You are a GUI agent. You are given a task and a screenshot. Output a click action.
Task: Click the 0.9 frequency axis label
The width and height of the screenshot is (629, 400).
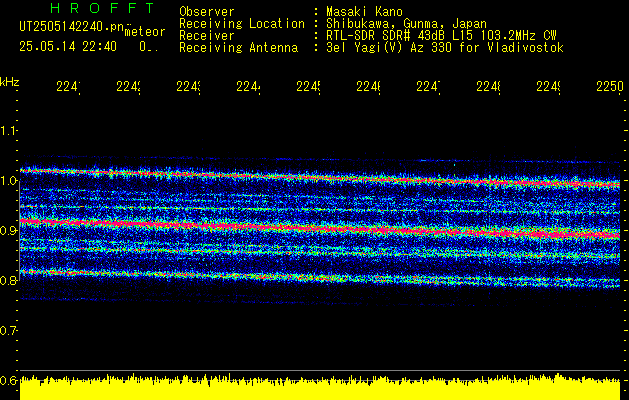[x=9, y=230]
